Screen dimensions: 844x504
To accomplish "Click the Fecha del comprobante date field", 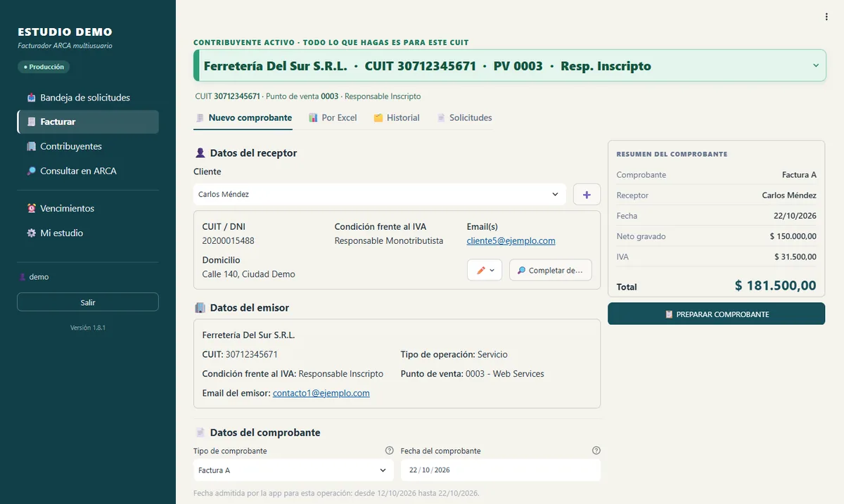I will coord(501,470).
